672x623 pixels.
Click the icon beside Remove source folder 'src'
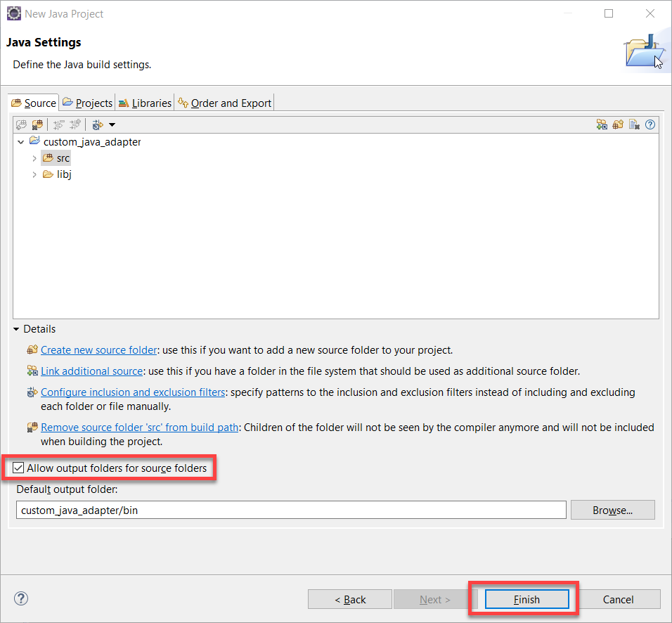click(x=32, y=427)
